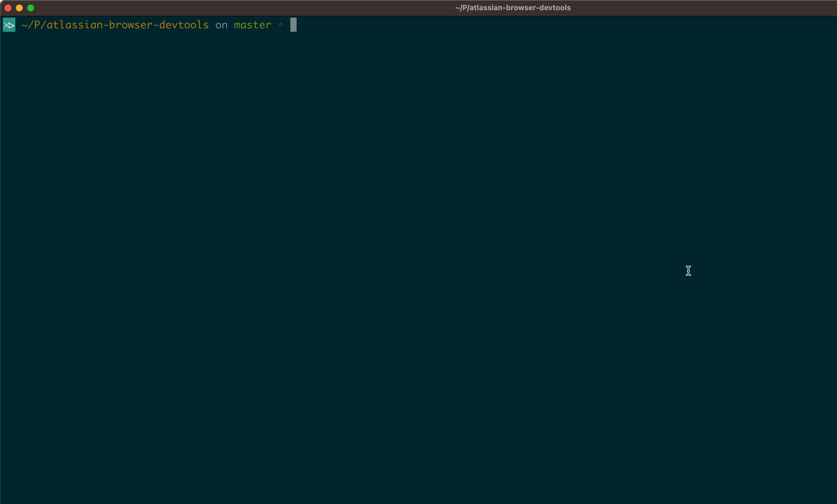Zoom the terminal using green button
Viewport: 837px width, 504px height.
[31, 8]
